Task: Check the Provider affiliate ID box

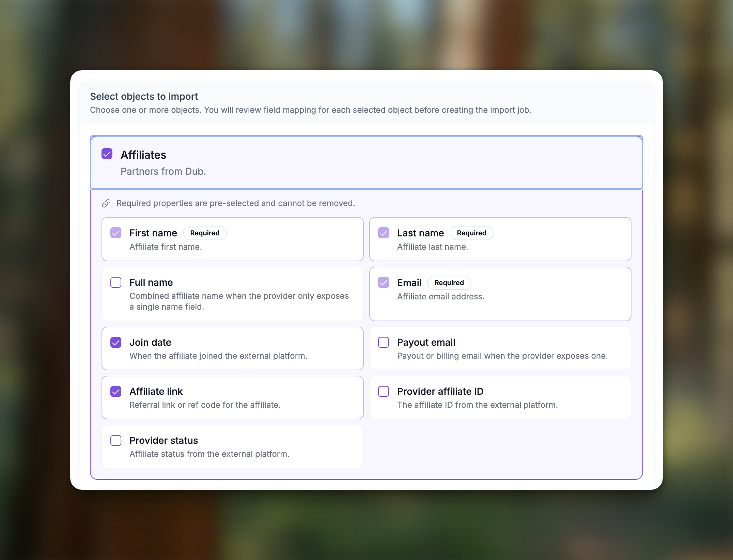Action: point(384,391)
